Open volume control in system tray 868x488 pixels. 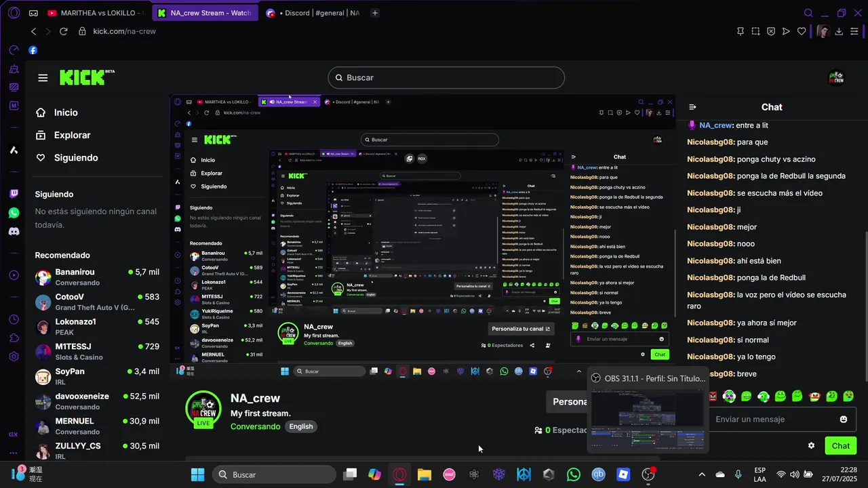tap(794, 474)
